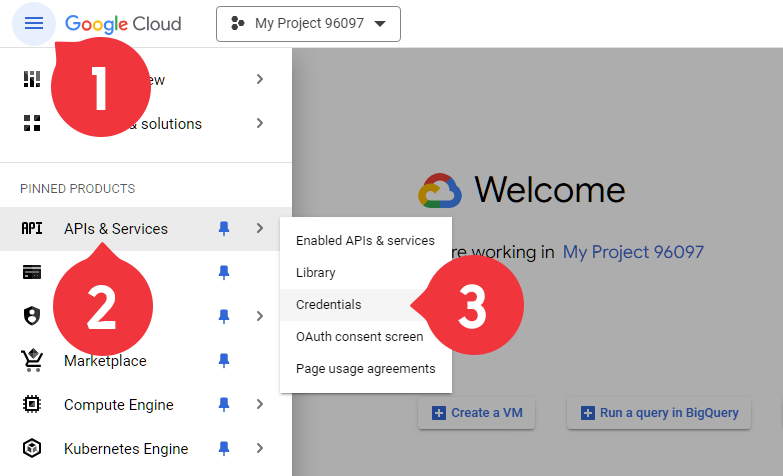This screenshot has height=476, width=783.
Task: Unpin Marketplace from pinned products
Action: [x=224, y=360]
